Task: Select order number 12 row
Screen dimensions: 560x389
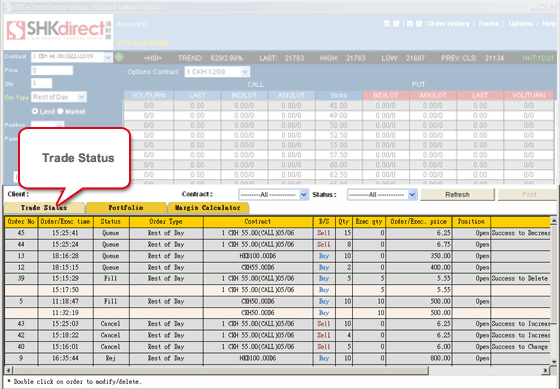Action: pos(278,267)
